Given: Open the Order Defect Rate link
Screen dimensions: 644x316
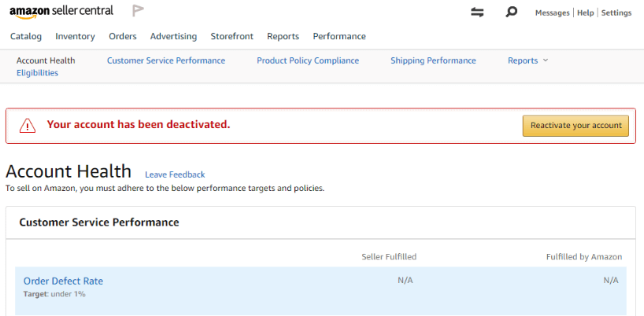Looking at the screenshot, I should point(63,281).
